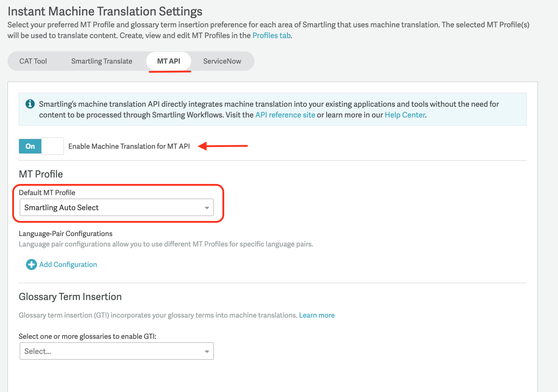The height and width of the screenshot is (392, 558).
Task: Open the API reference site link
Action: [285, 115]
